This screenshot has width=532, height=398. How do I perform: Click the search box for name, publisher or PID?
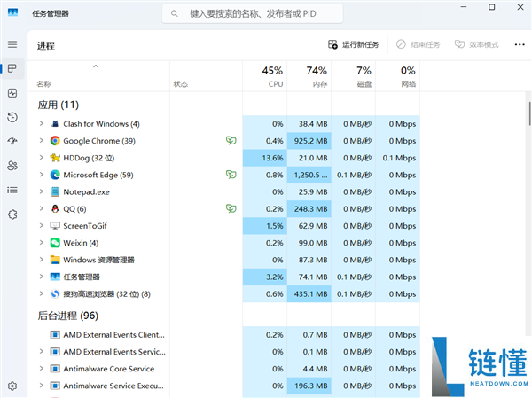(x=253, y=13)
